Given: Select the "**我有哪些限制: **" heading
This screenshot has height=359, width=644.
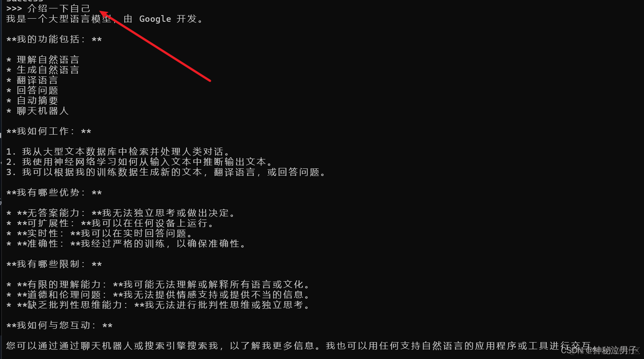Looking at the screenshot, I should pos(54,264).
